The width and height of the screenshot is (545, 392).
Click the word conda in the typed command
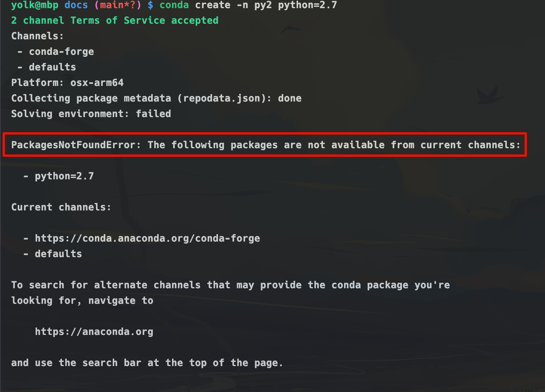click(174, 5)
